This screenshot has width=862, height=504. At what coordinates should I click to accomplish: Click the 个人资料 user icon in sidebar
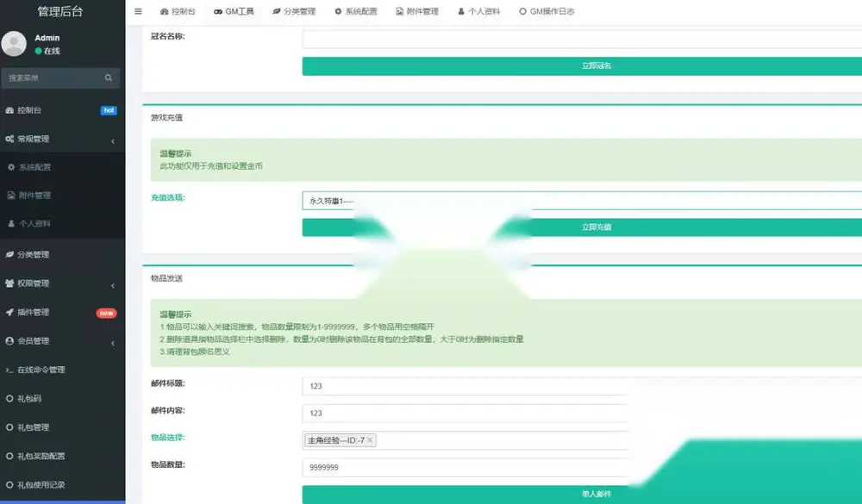(11, 224)
